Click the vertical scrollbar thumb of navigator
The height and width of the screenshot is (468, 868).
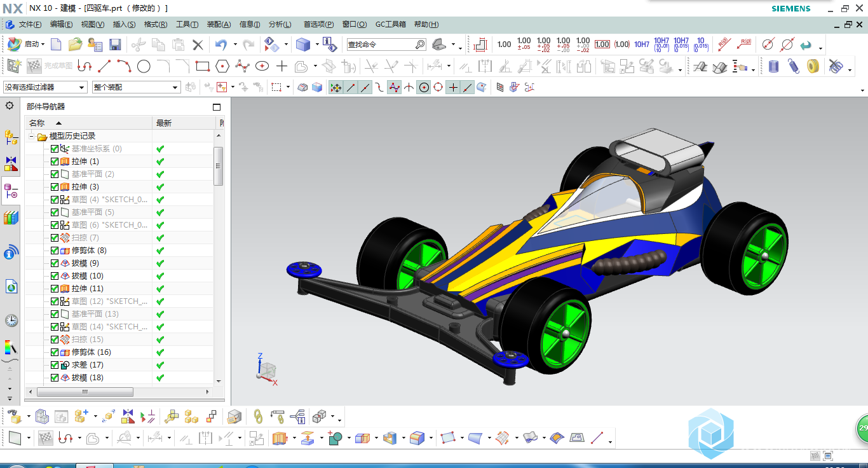219,166
